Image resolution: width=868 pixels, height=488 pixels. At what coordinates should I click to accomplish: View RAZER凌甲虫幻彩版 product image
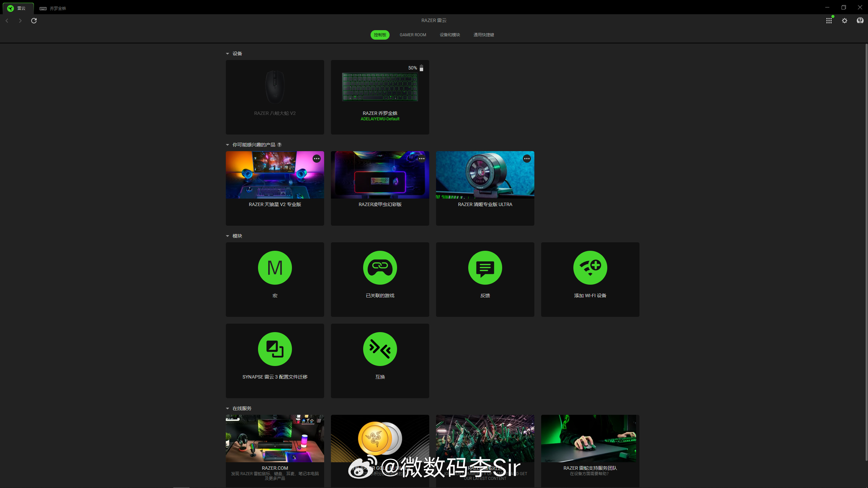coord(380,175)
